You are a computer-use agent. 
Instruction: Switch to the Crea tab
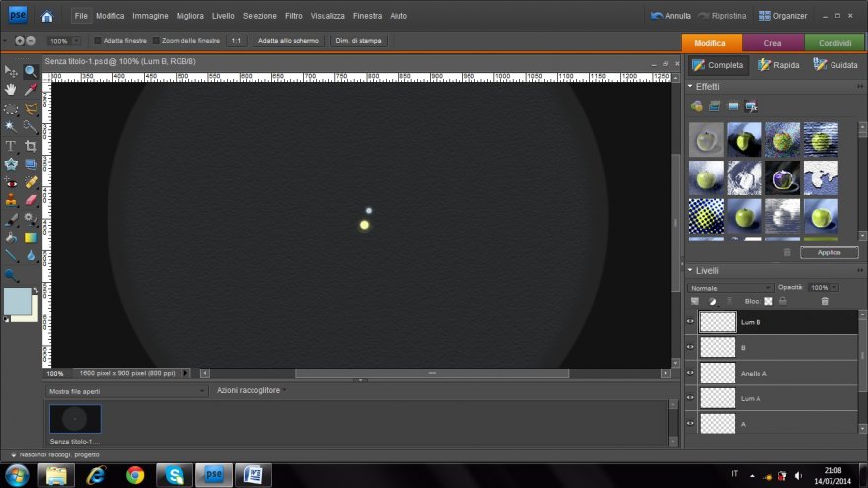click(x=772, y=43)
